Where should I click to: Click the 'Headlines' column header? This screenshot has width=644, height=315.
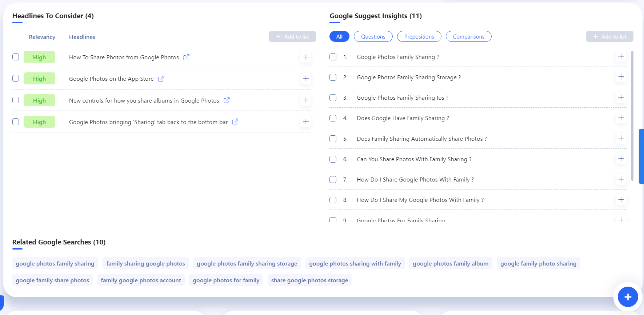click(x=82, y=37)
